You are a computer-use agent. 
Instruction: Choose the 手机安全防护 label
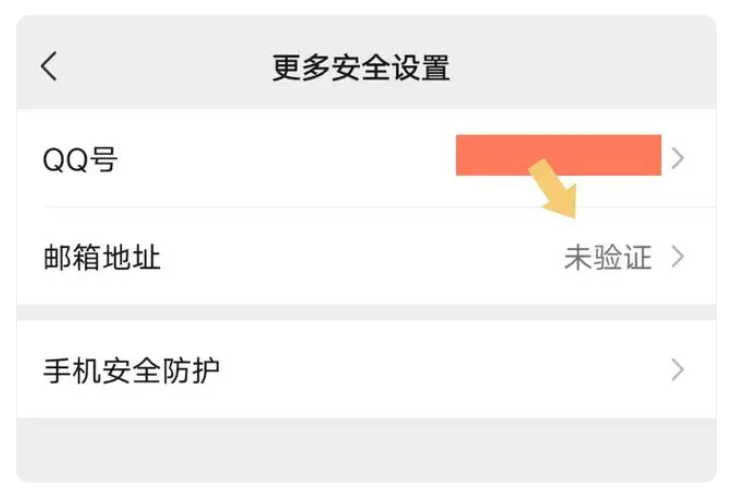click(131, 371)
